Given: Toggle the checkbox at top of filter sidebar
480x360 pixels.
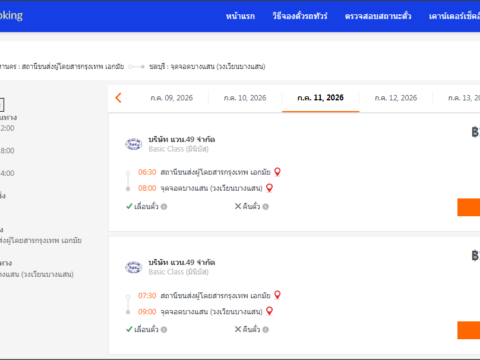Looking at the screenshot, I should 1,105.
